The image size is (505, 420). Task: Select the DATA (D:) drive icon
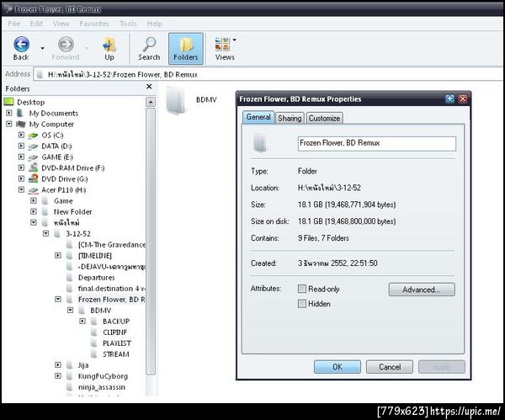click(33, 146)
